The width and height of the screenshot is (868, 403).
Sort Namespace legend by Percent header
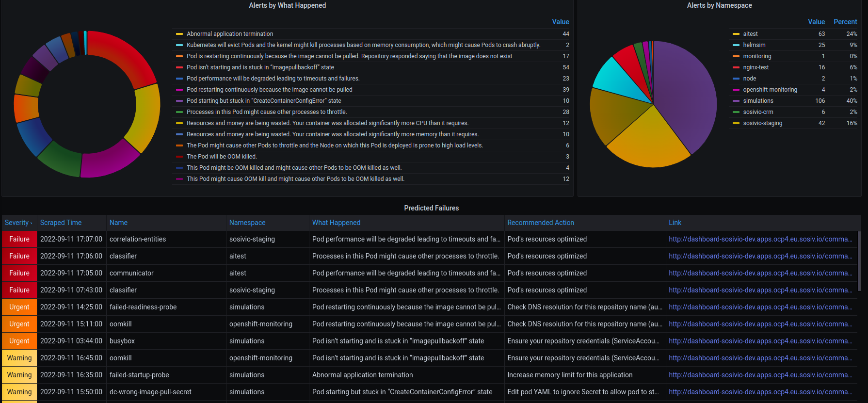coord(845,22)
